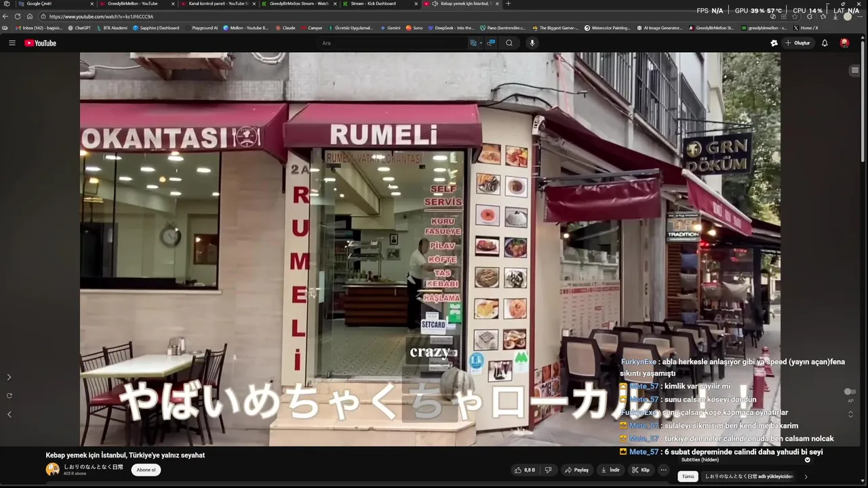
Task: Close the Google Çeviri tab
Action: [x=92, y=3]
